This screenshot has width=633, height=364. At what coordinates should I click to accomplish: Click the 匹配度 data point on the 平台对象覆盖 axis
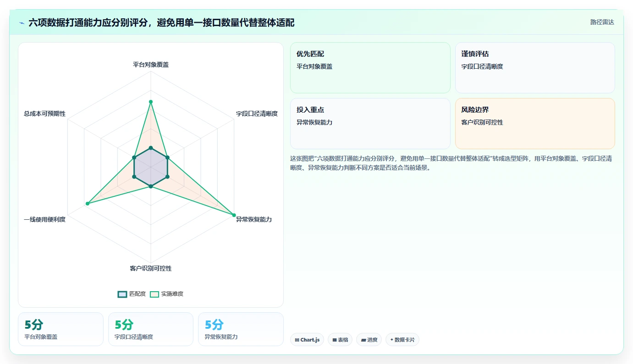pyautogui.click(x=151, y=148)
